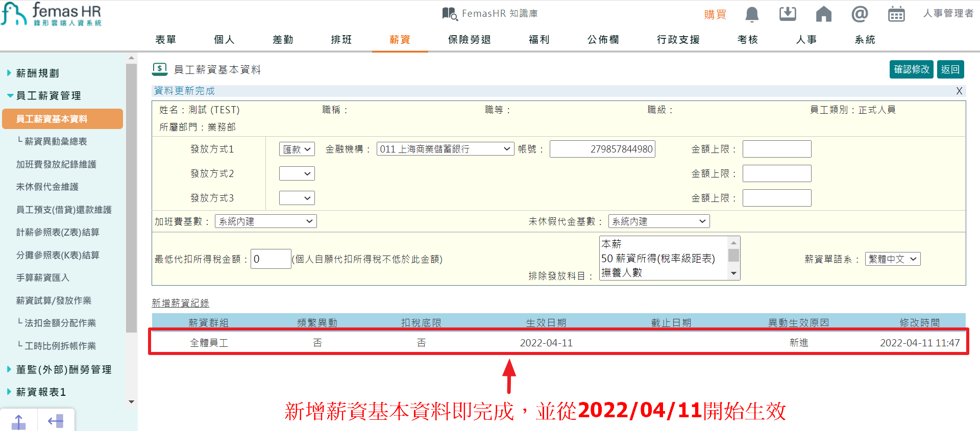980x431 pixels.
Task: Click the 排除發放科目 list scrollbar thumb
Action: pyautogui.click(x=733, y=255)
